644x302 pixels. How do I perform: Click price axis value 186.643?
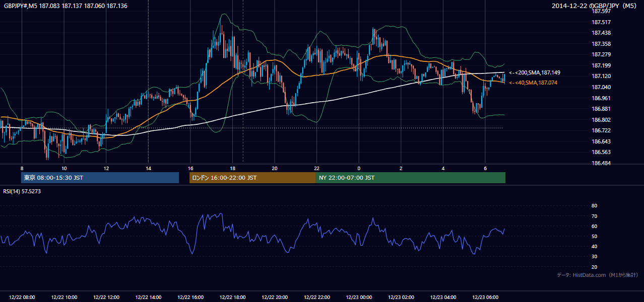[x=602, y=141]
